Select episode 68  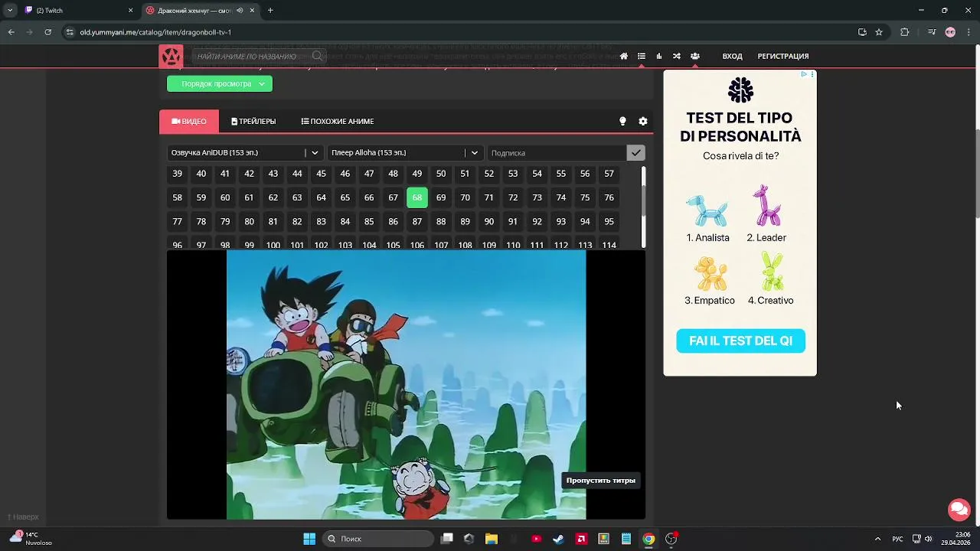pos(417,197)
